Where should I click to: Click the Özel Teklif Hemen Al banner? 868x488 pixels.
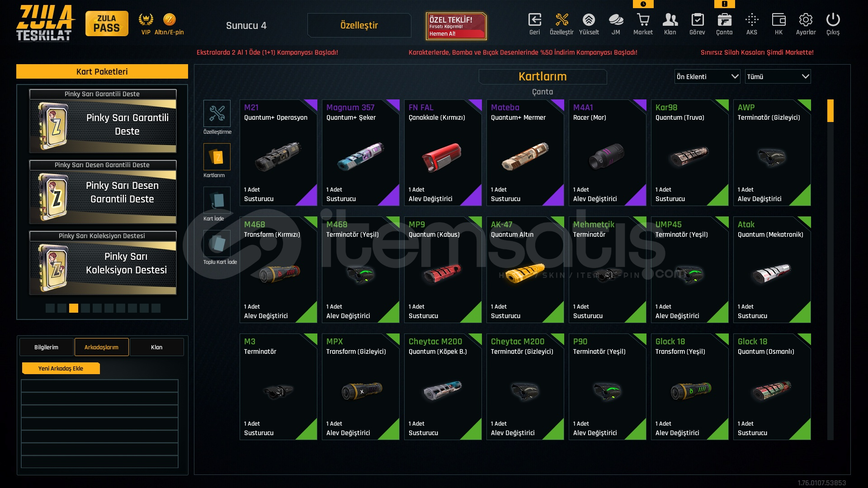tap(456, 26)
